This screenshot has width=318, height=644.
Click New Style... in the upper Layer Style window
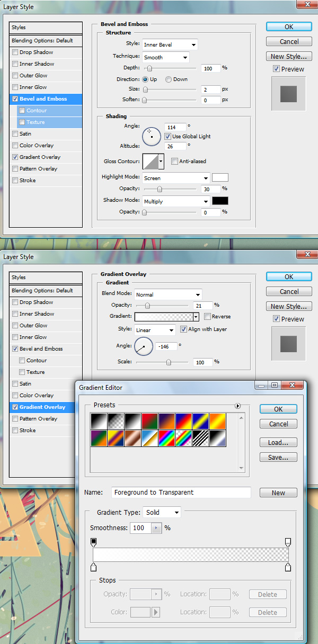coord(288,56)
